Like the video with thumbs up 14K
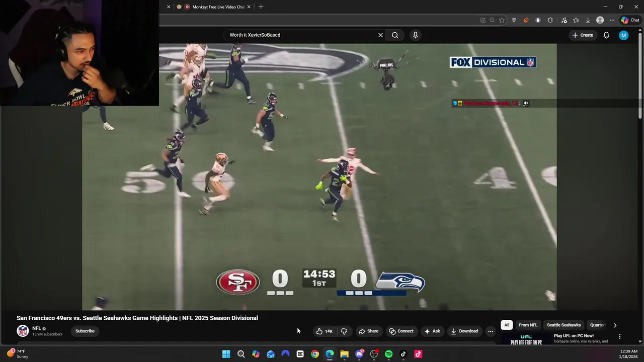Viewport: 644px width, 362px height. coord(324,331)
